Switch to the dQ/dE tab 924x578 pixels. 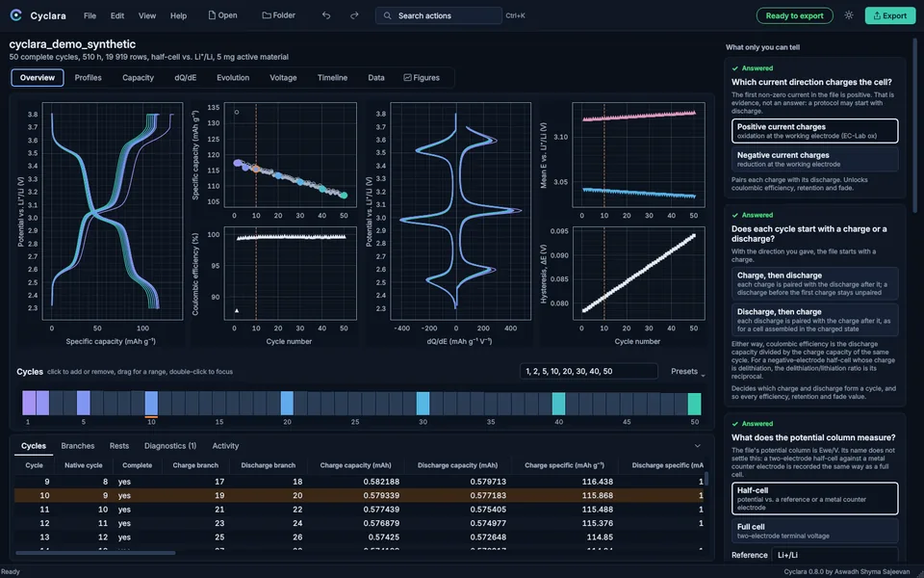coord(186,78)
